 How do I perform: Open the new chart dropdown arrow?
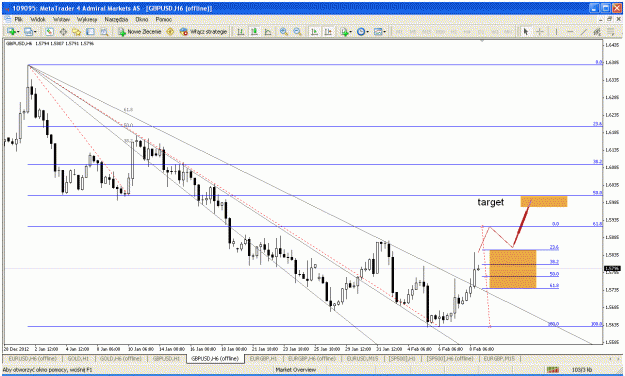click(x=18, y=31)
